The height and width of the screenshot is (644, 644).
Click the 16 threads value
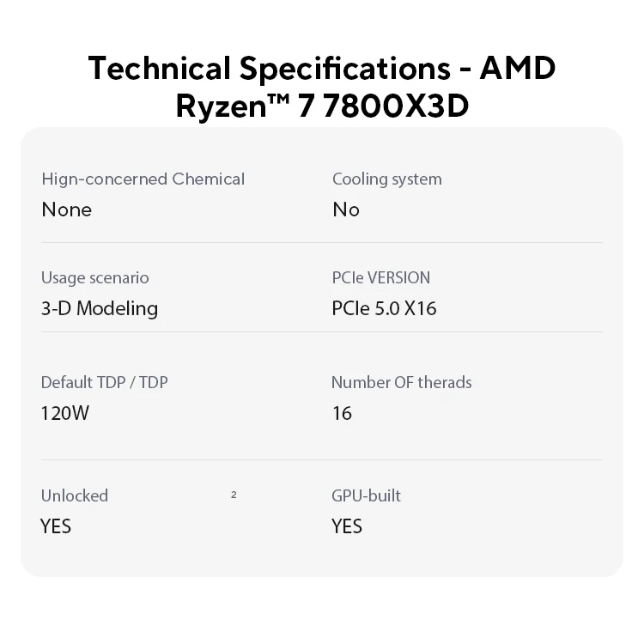click(342, 413)
